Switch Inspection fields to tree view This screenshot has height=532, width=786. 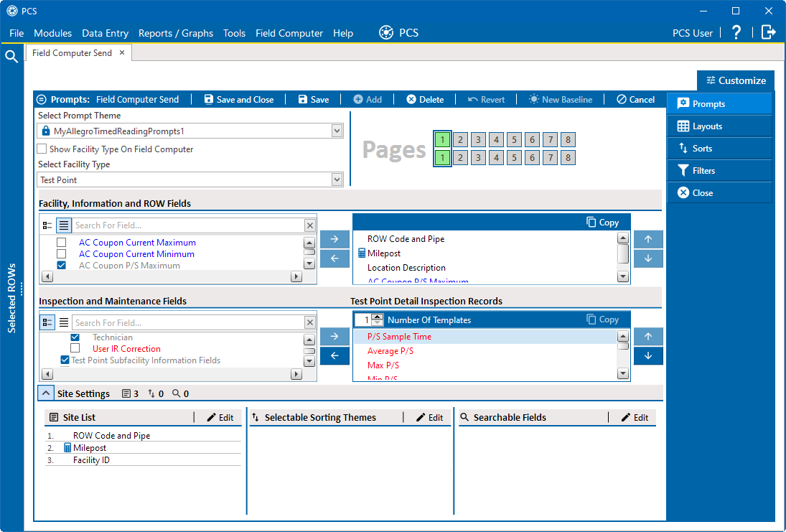click(47, 322)
